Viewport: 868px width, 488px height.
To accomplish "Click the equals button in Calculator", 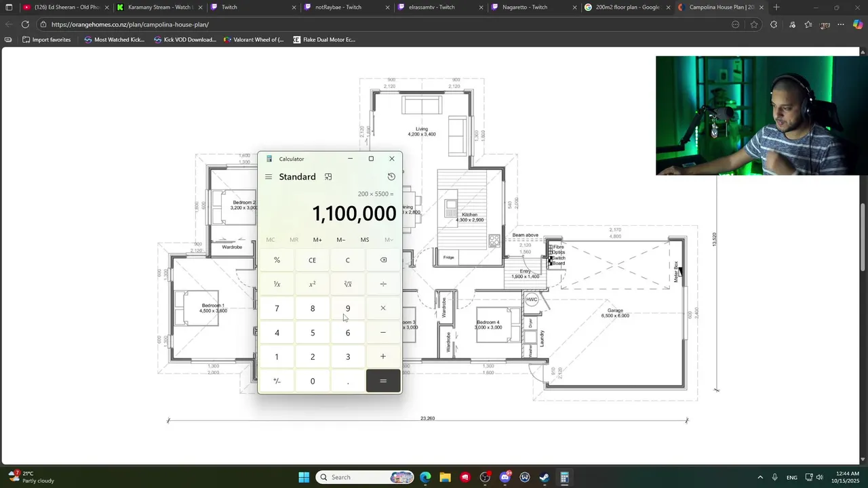I will 383,381.
